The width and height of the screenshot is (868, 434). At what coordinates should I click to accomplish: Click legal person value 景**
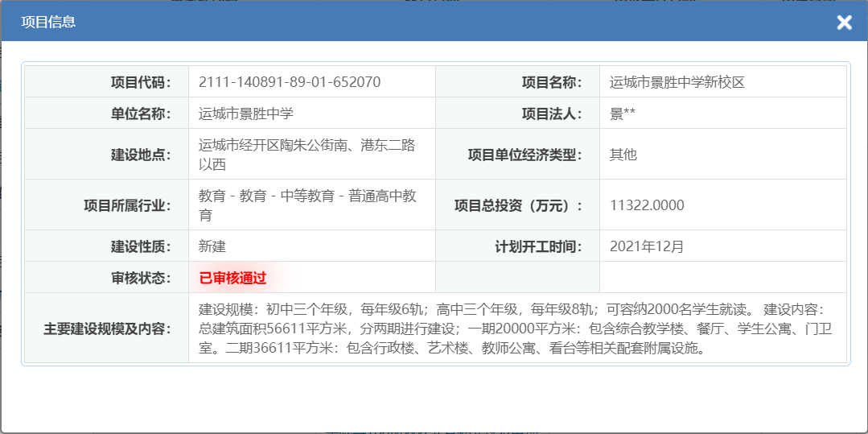pyautogui.click(x=623, y=114)
